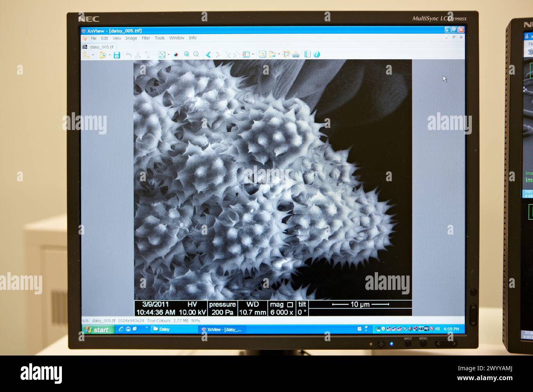Screen dimensions: 533x392
Task: Open the Window menu
Action: (x=177, y=38)
